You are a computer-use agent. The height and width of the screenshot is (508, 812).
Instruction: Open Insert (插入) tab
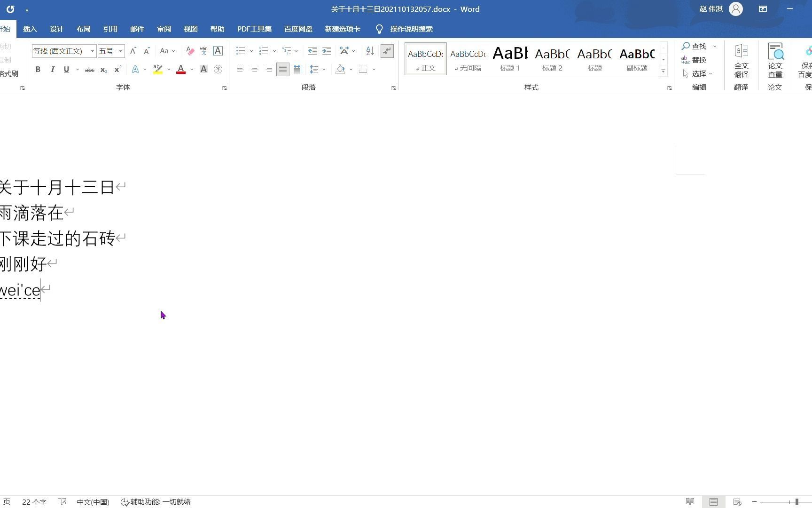tap(30, 29)
